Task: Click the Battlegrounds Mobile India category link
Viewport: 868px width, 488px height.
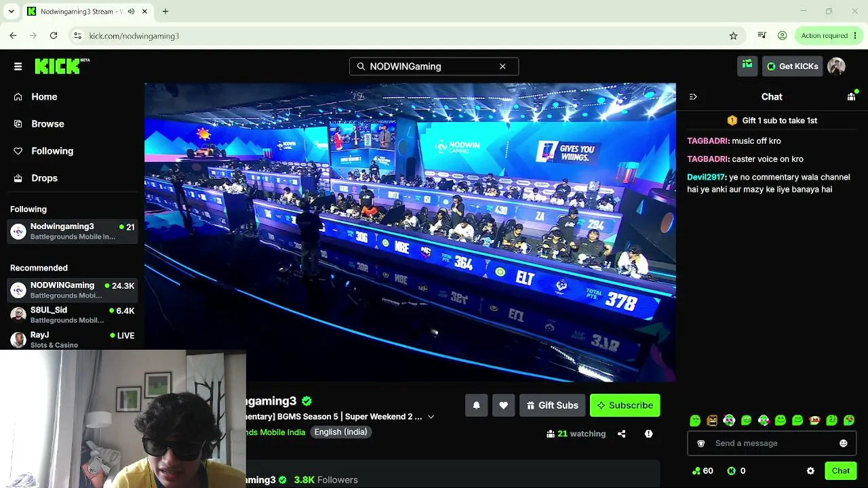Action: pos(275,432)
